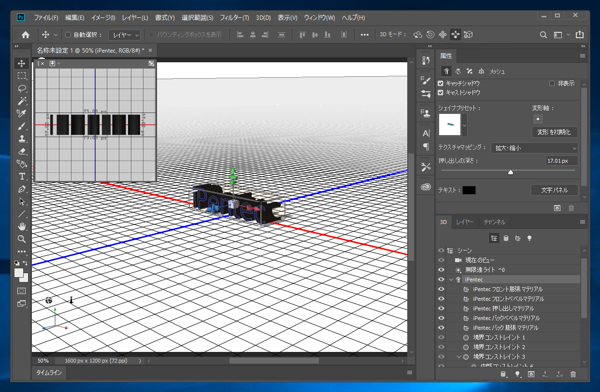Open the Creative Cloud Libraries dock icon
Image resolution: width=600 pixels, height=392 pixels.
426,187
